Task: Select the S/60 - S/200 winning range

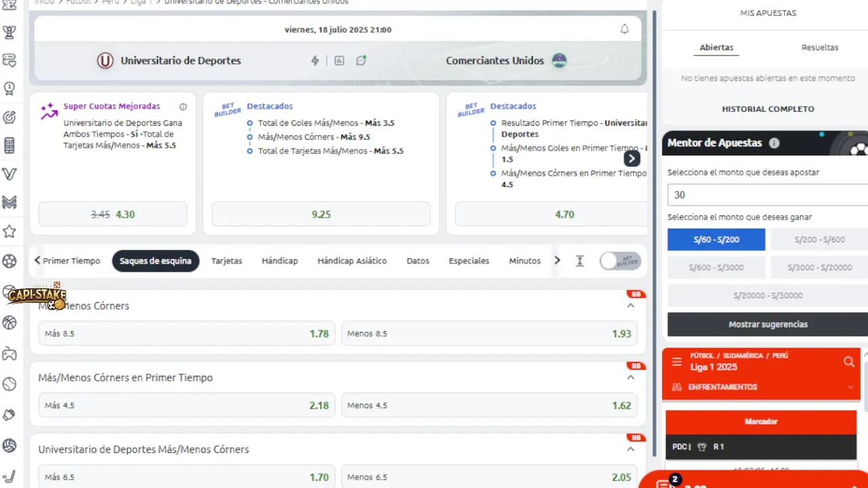Action: pos(716,239)
